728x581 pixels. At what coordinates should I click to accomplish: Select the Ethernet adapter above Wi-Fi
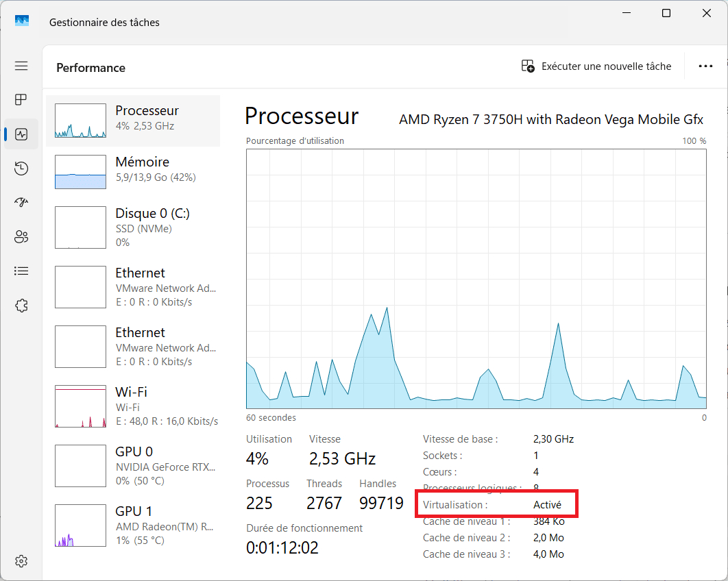pos(133,347)
